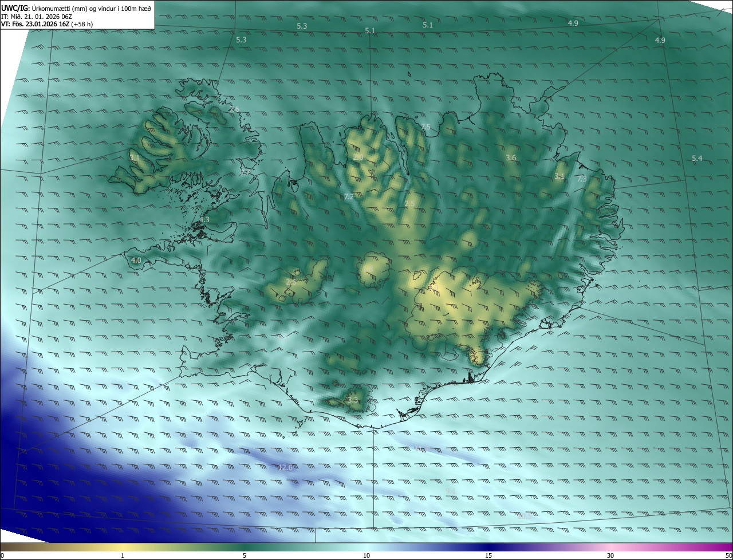Image resolution: width=733 pixels, height=560 pixels.
Task: Click the 7.5 value on the map
Action: pos(425,127)
